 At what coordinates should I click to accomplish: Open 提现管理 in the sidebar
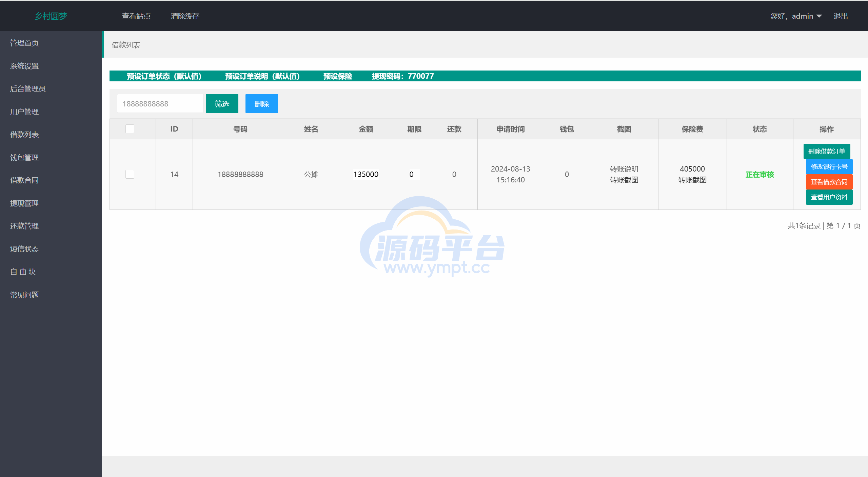(24, 203)
